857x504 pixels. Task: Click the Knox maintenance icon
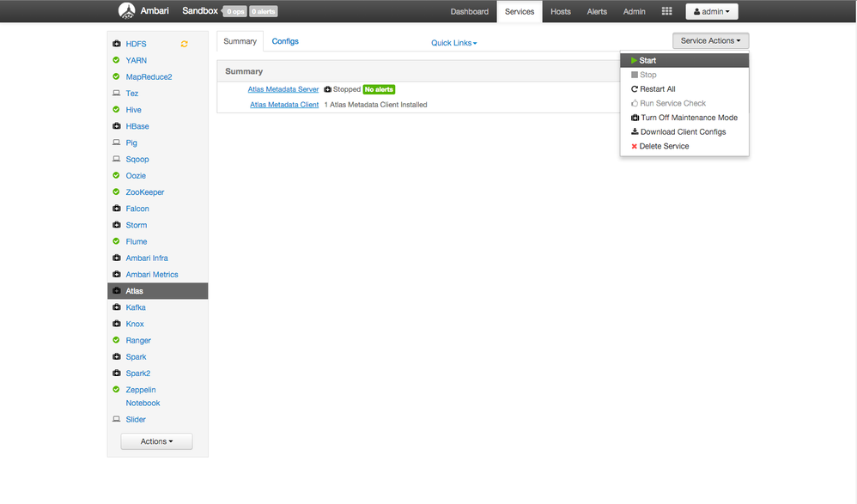click(117, 324)
